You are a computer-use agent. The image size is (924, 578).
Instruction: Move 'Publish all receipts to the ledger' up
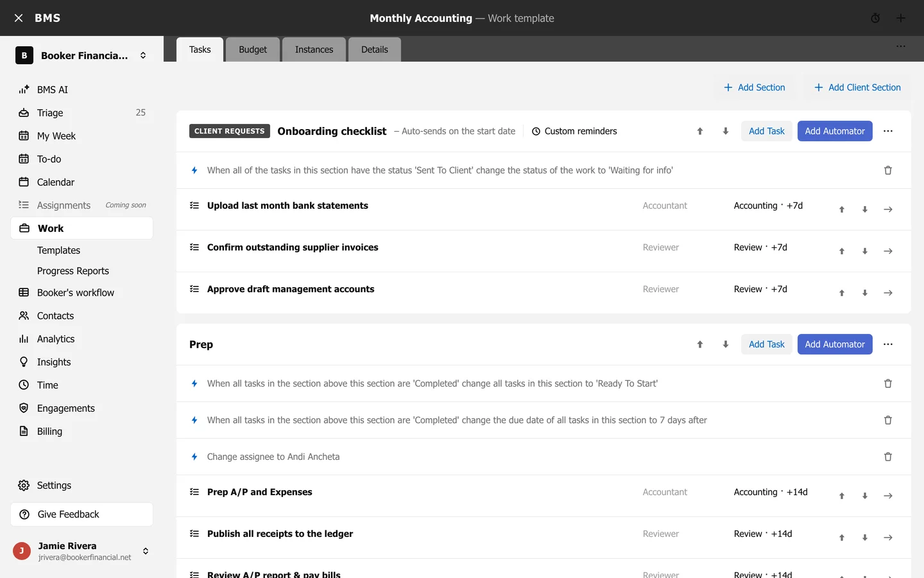pyautogui.click(x=842, y=538)
